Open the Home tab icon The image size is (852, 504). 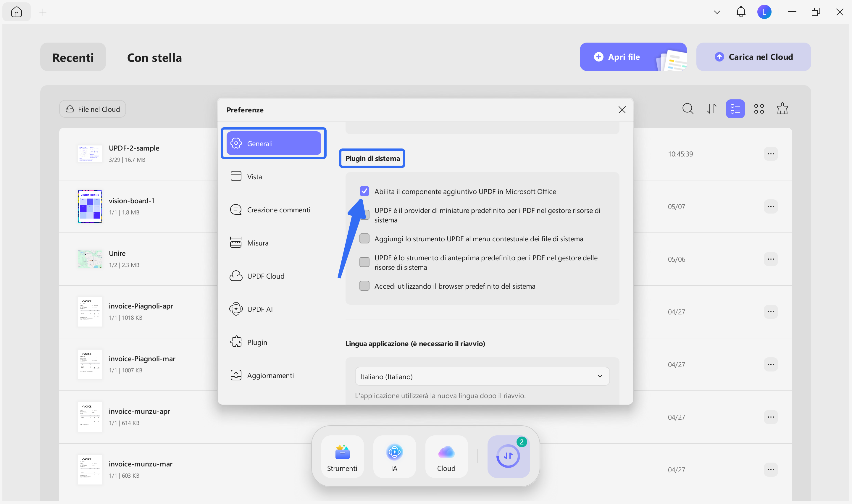[x=16, y=12]
